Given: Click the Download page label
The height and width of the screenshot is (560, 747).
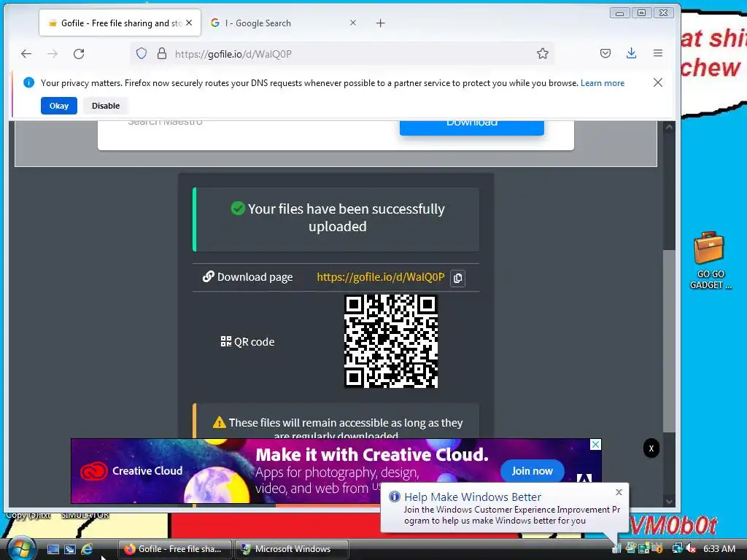Looking at the screenshot, I should [x=255, y=277].
